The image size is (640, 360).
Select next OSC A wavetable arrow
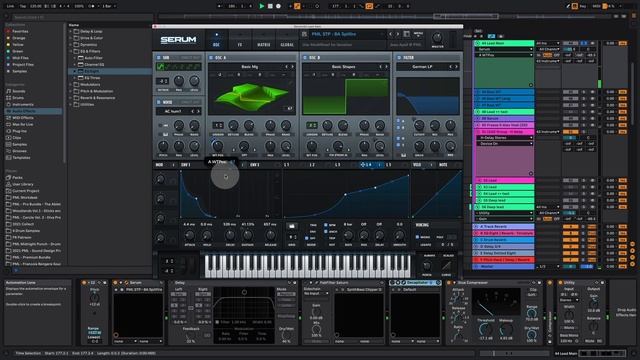point(292,67)
